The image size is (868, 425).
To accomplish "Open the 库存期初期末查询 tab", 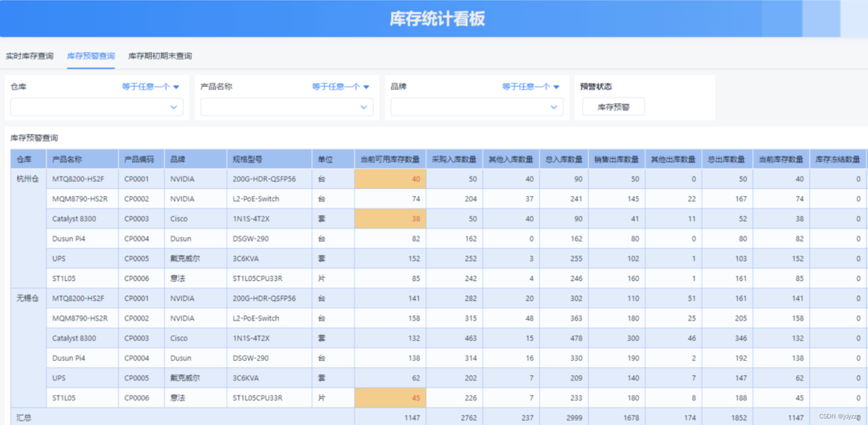I will [x=160, y=56].
